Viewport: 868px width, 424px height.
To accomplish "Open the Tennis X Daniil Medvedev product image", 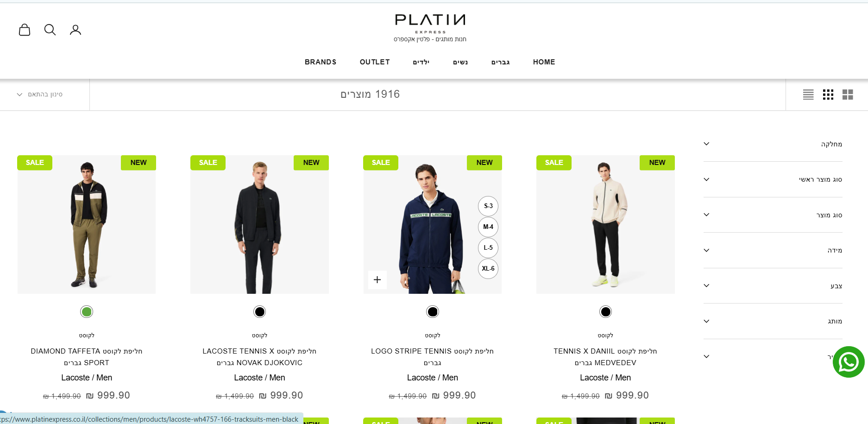I will 605,224.
